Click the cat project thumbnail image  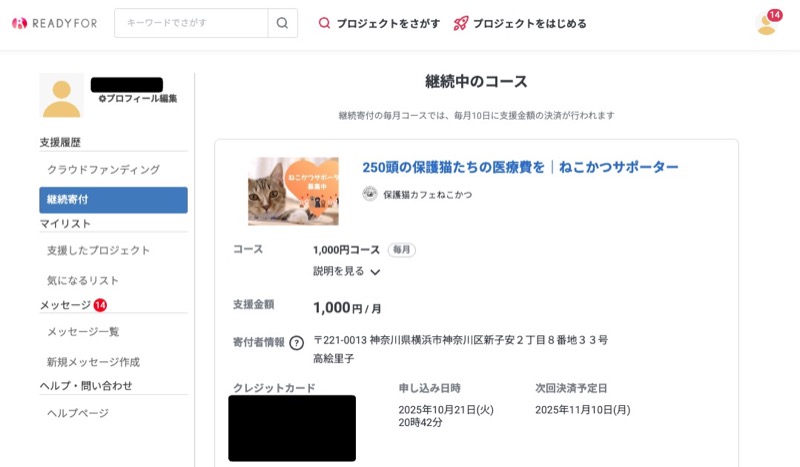293,191
